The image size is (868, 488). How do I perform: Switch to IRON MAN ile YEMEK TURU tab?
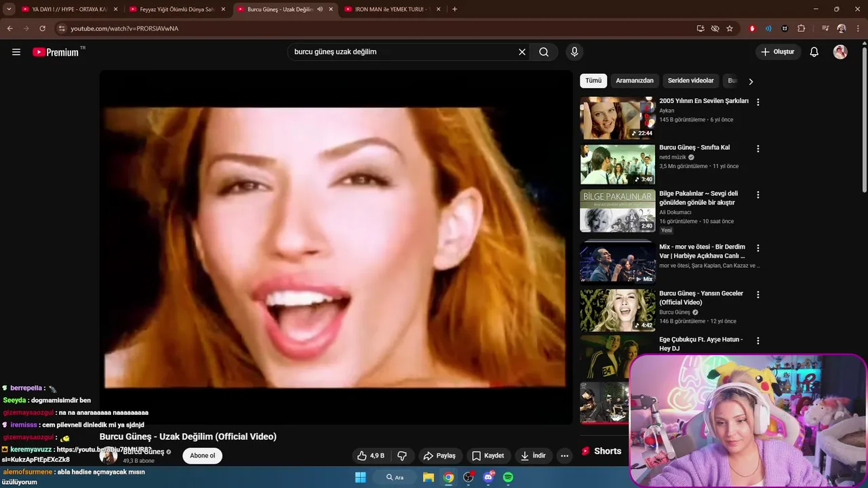393,9
